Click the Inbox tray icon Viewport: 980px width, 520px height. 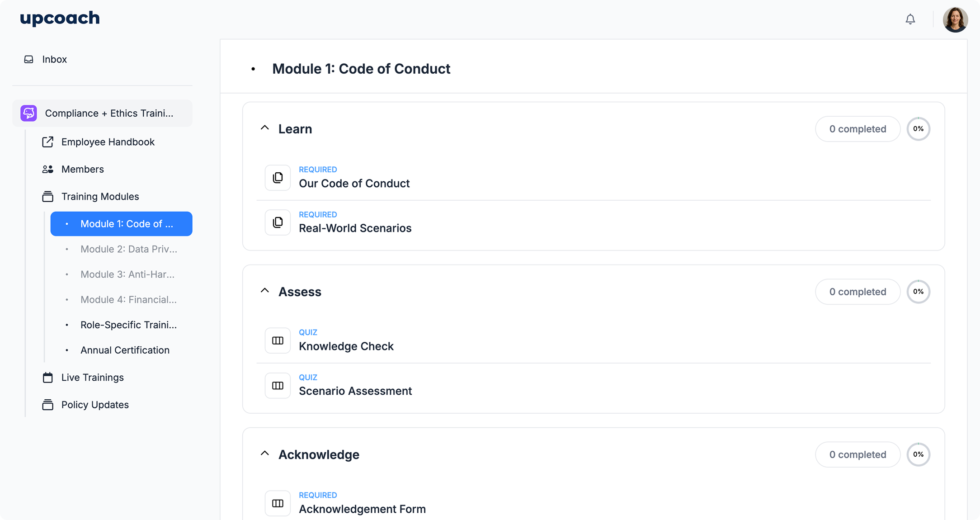click(28, 59)
